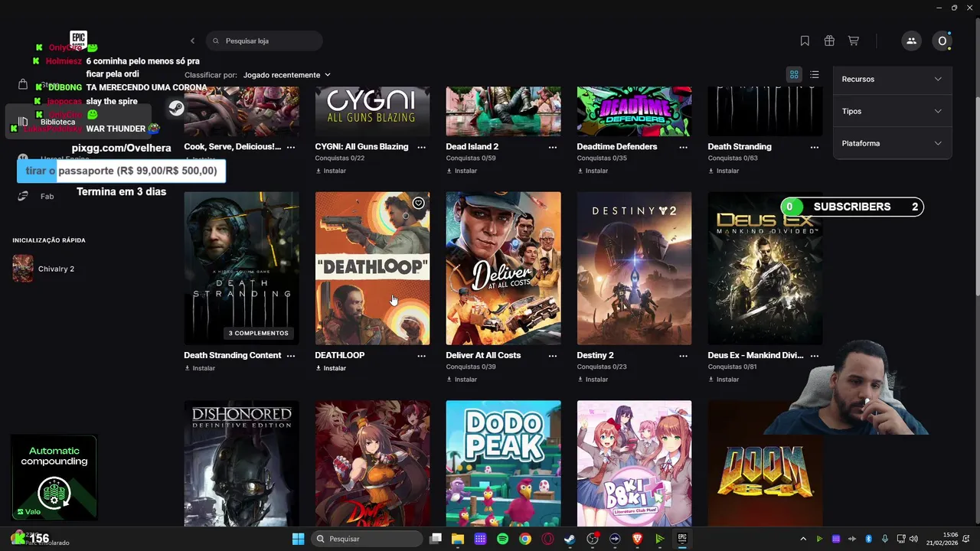
Task: Switch library to grid view
Action: (x=794, y=74)
